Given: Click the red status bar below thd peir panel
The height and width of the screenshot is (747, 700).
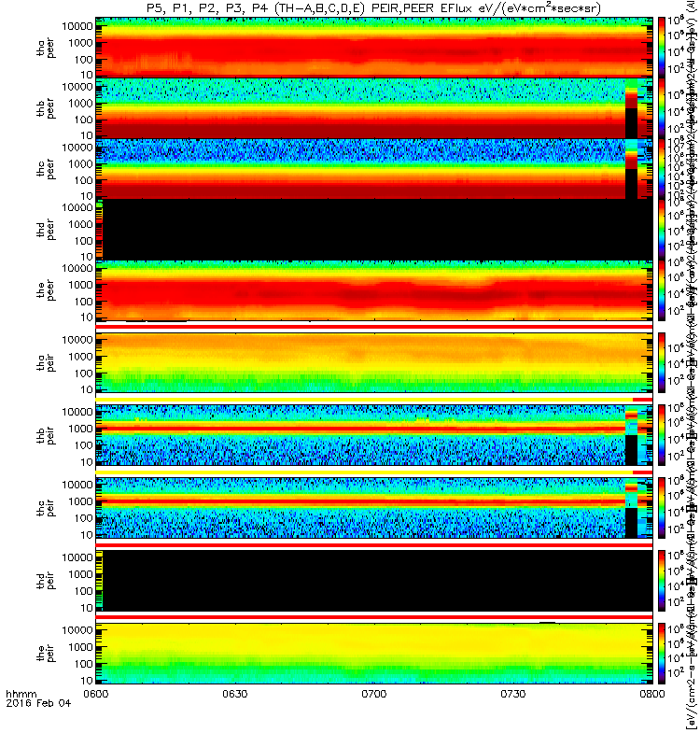Looking at the screenshot, I should (x=374, y=617).
